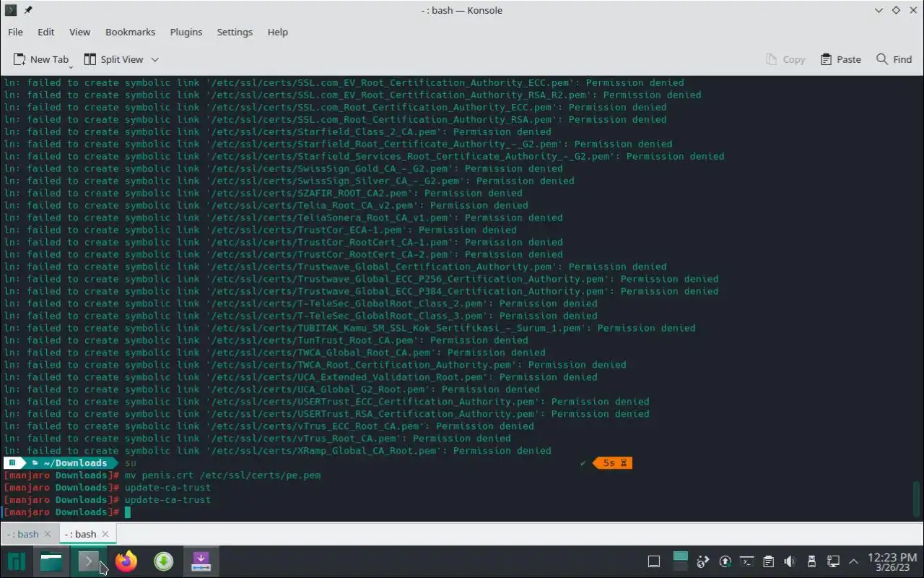Toggle the pin keep-above icon in title bar
The height and width of the screenshot is (578, 924).
28,10
